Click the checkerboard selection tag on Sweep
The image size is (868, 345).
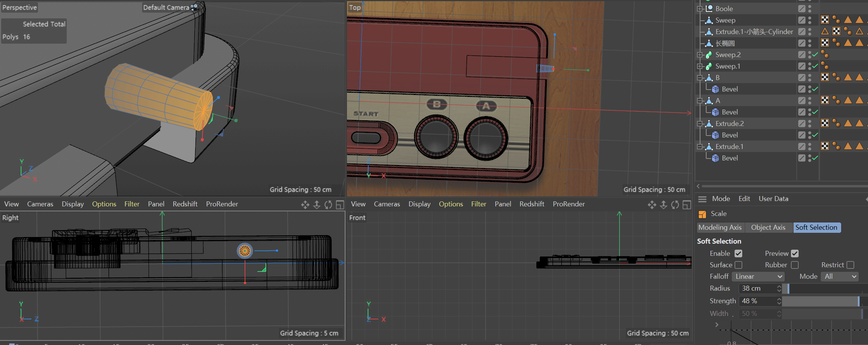point(825,20)
